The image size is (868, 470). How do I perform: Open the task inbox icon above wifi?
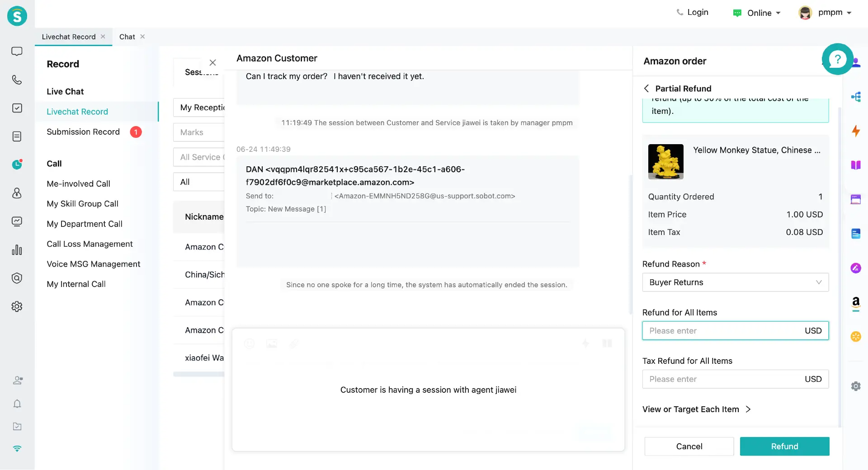point(17,426)
